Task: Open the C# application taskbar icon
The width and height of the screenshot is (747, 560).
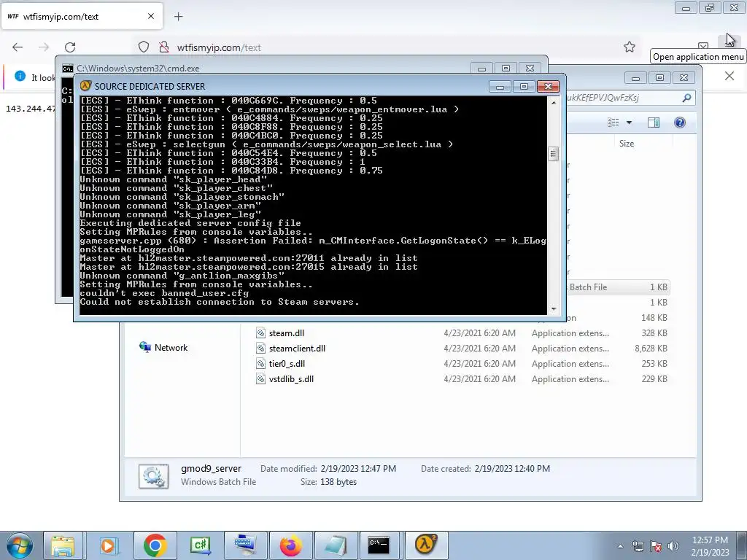Action: pos(200,545)
